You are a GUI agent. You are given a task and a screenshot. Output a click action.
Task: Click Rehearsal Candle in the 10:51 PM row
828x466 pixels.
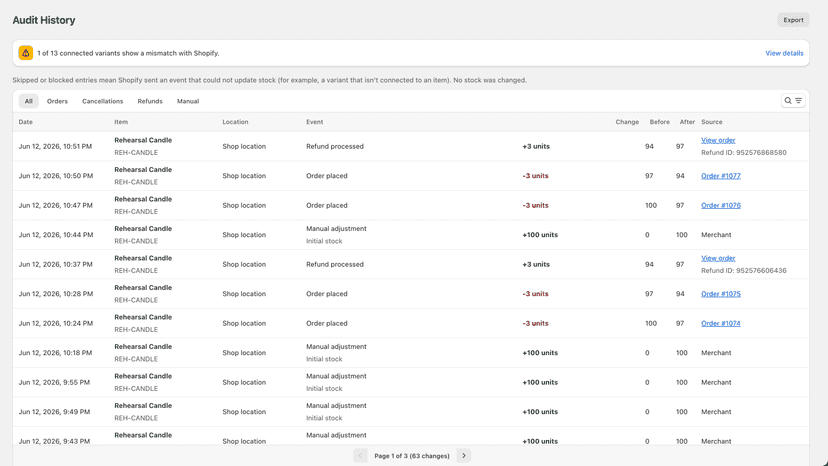coord(143,140)
